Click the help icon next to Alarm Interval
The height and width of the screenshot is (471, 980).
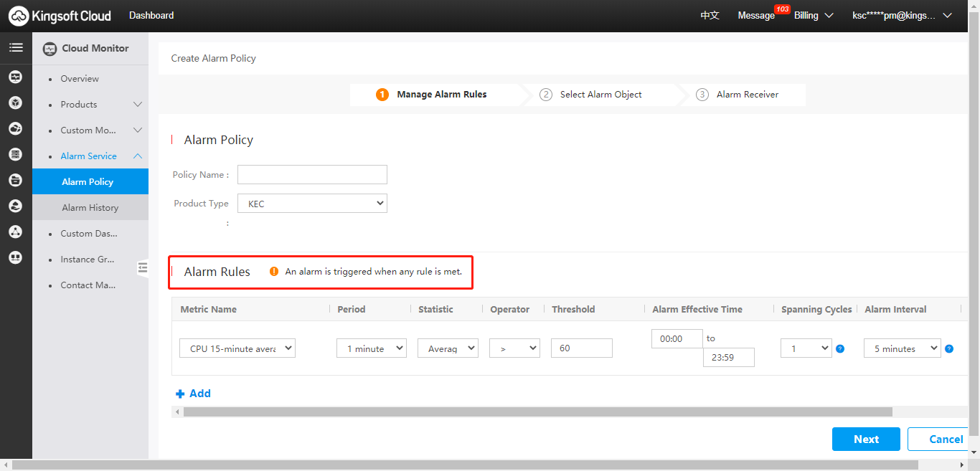949,348
